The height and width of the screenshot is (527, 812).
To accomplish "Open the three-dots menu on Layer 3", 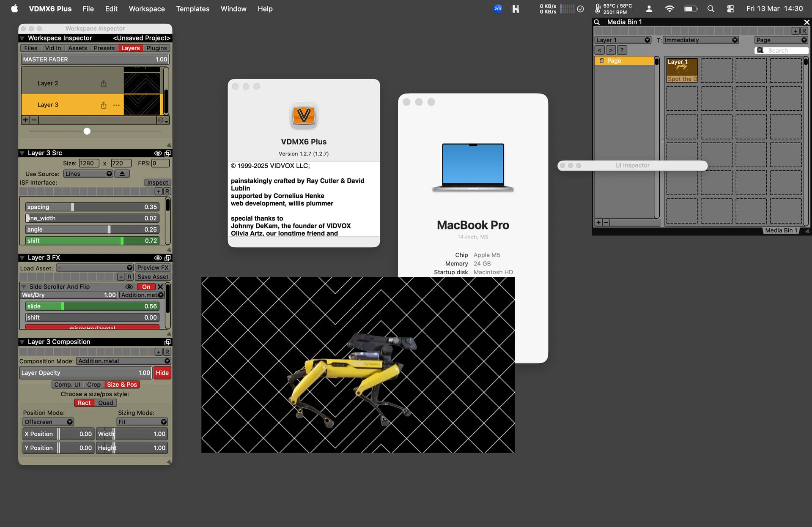I will pos(116,105).
